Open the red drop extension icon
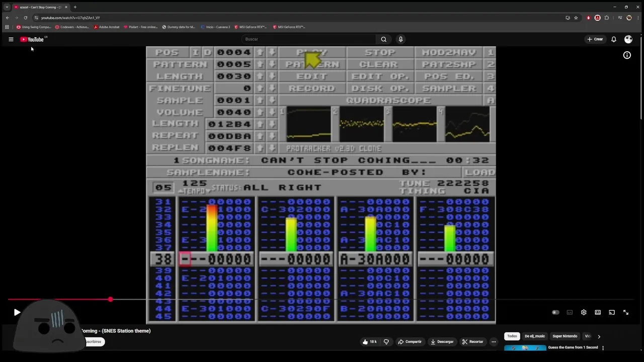 pyautogui.click(x=588, y=18)
